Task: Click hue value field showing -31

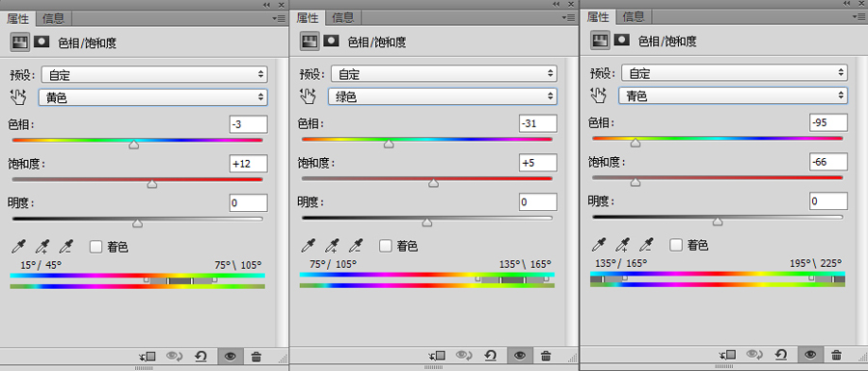Action: pos(538,124)
